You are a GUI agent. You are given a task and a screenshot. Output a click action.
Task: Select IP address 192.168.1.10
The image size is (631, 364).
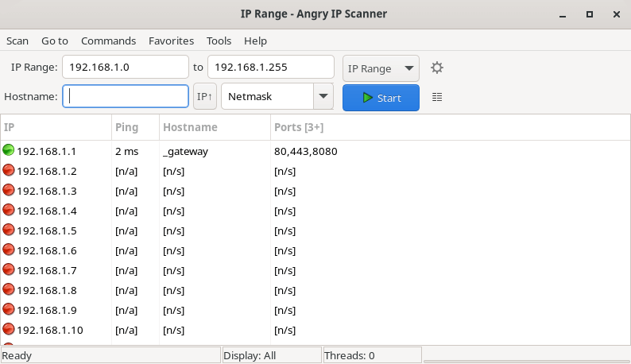[50, 330]
